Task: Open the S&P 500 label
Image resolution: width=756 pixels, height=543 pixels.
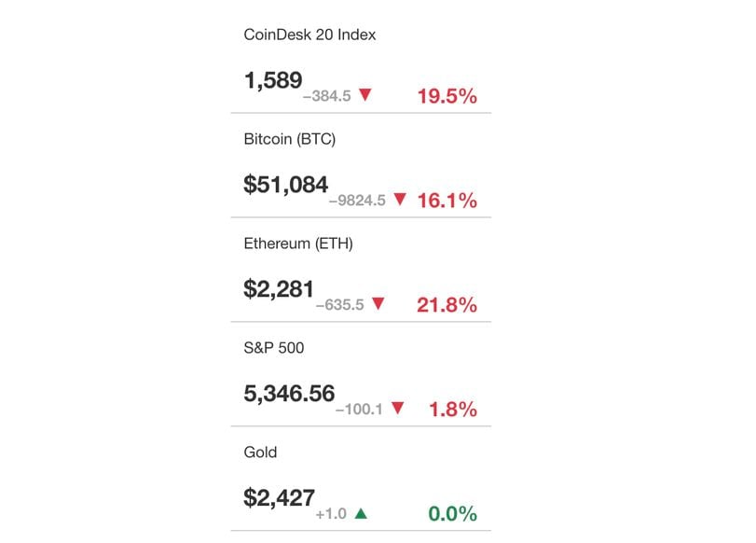Action: click(274, 348)
